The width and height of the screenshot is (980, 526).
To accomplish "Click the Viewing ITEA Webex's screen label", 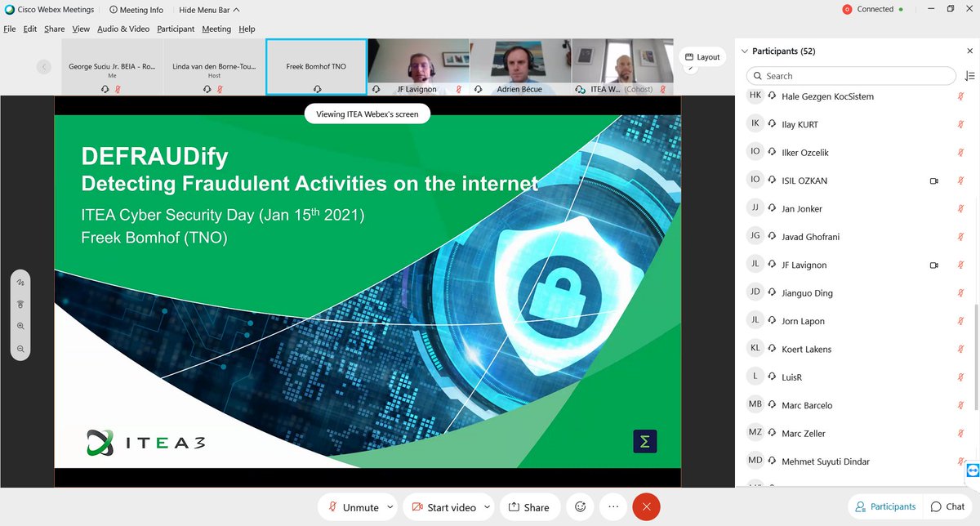I will coord(367,114).
